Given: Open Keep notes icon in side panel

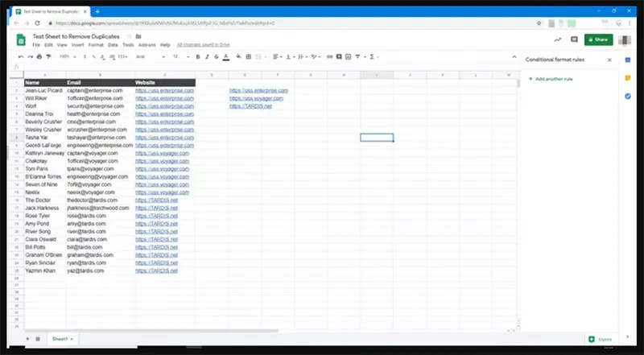Looking at the screenshot, I should point(628,78).
